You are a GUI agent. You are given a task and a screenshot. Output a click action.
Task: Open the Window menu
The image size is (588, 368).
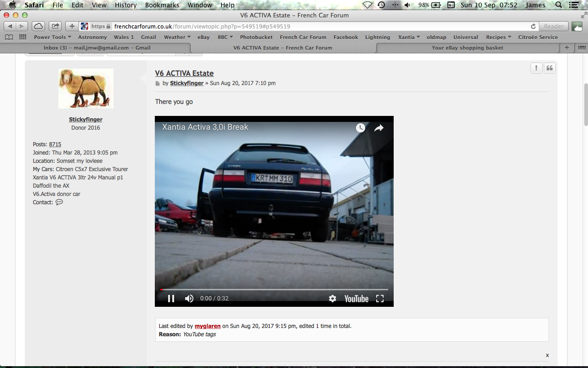click(200, 5)
